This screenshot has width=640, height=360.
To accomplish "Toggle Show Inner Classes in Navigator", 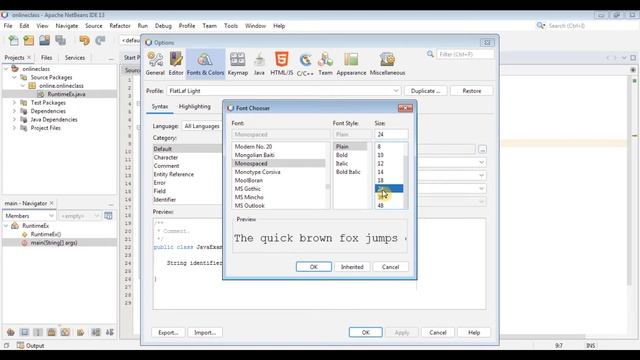I will 65,332.
